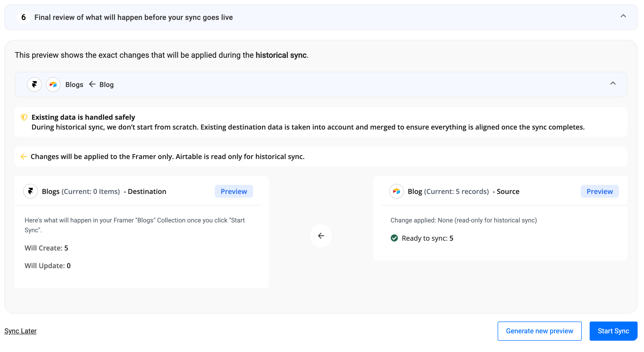Image resolution: width=644 pixels, height=352 pixels.
Task: Click the green Ready to sync checkmark
Action: click(394, 238)
